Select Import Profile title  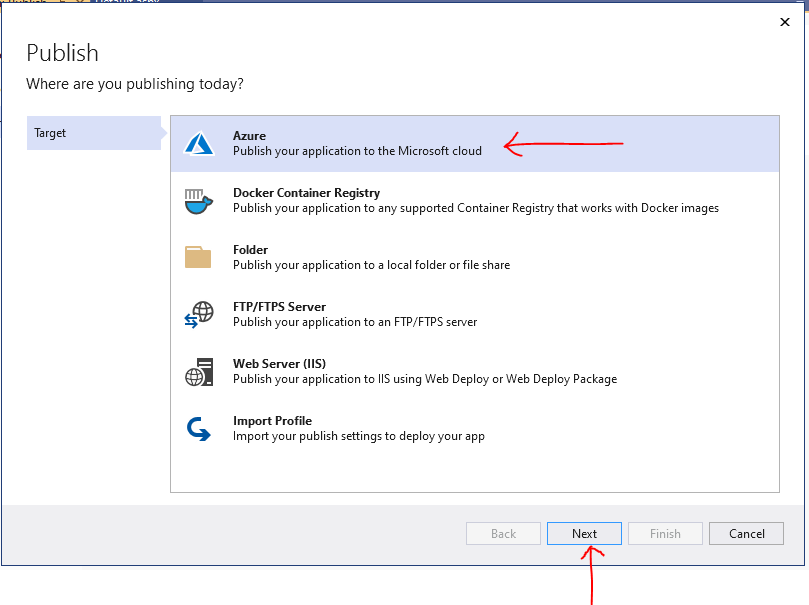(x=272, y=421)
